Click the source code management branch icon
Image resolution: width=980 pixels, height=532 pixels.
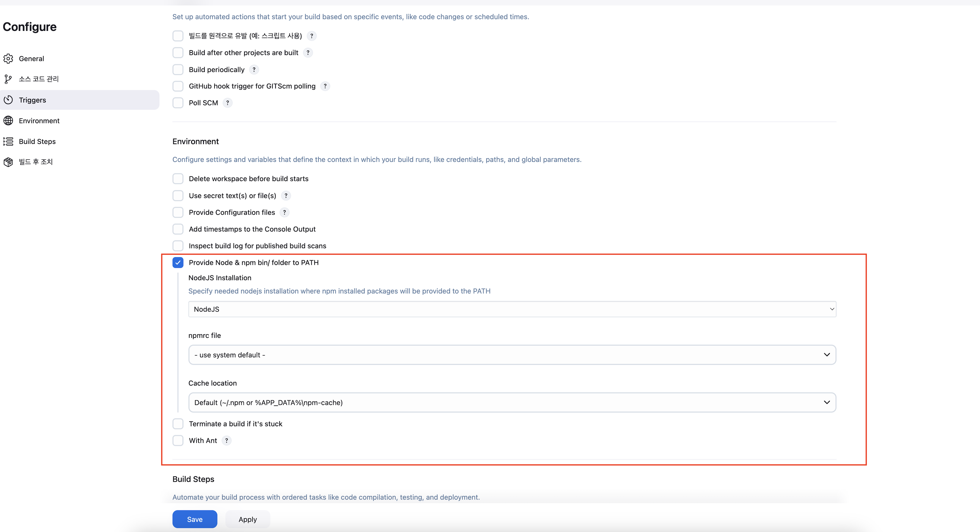(x=8, y=79)
